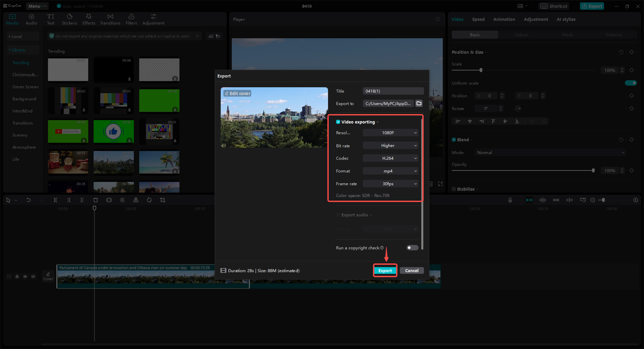Mute the main video track speaker icon
This screenshot has height=349, width=644.
pyautogui.click(x=33, y=277)
